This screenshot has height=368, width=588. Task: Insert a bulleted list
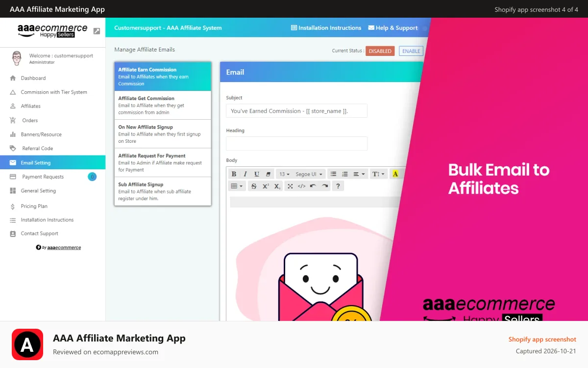point(333,174)
